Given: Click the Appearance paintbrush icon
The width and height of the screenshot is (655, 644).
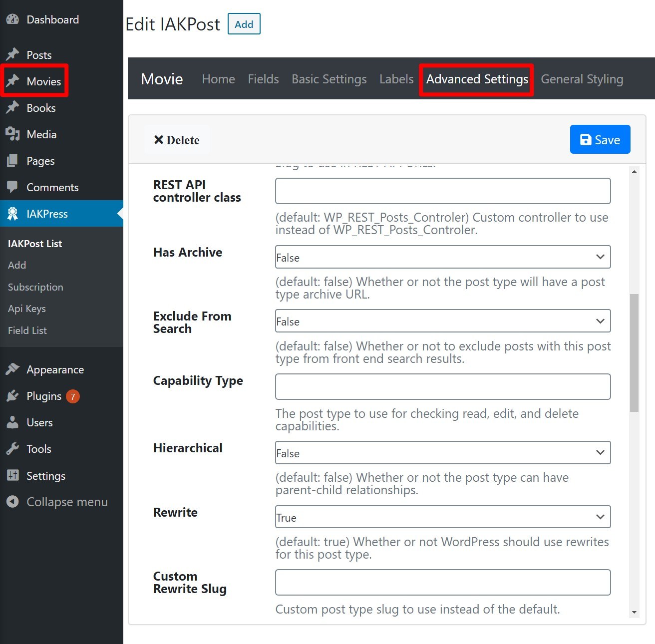Looking at the screenshot, I should click(x=12, y=369).
